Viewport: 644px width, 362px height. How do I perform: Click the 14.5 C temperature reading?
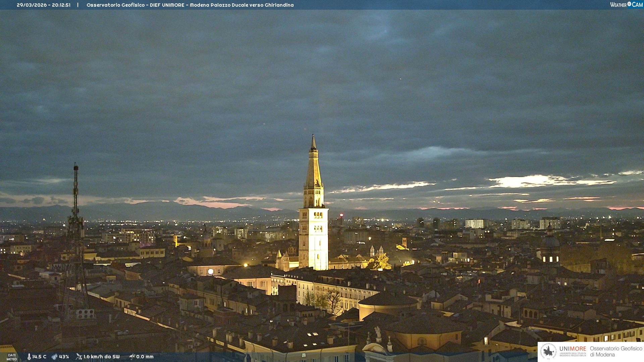tap(39, 357)
